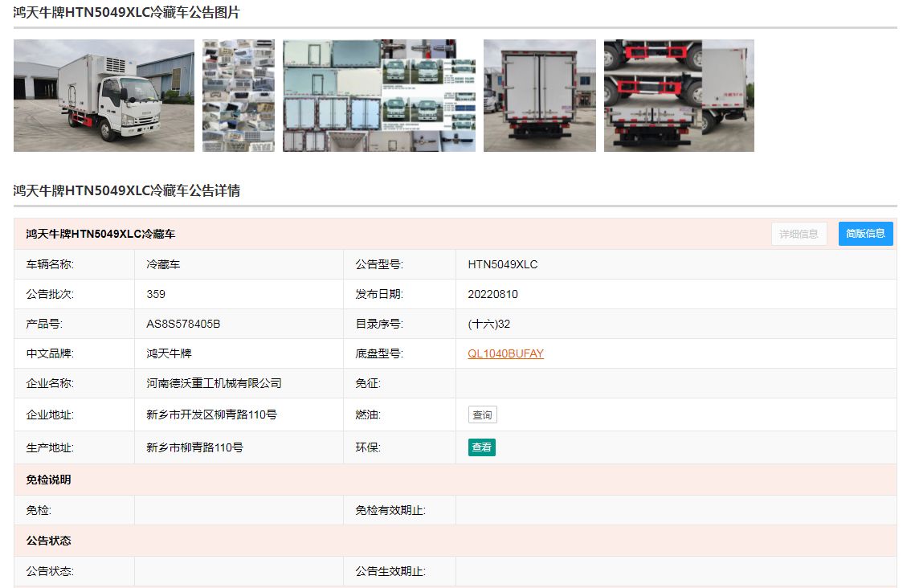Click the 公告批次 value 359
The image size is (911, 588).
156,294
